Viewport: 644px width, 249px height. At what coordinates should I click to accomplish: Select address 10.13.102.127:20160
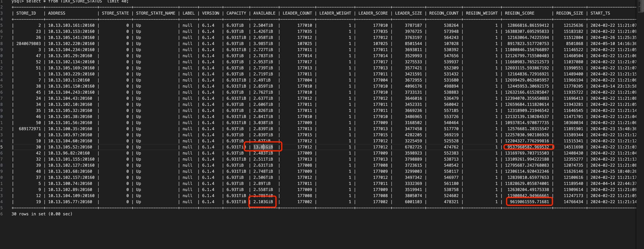(x=71, y=165)
